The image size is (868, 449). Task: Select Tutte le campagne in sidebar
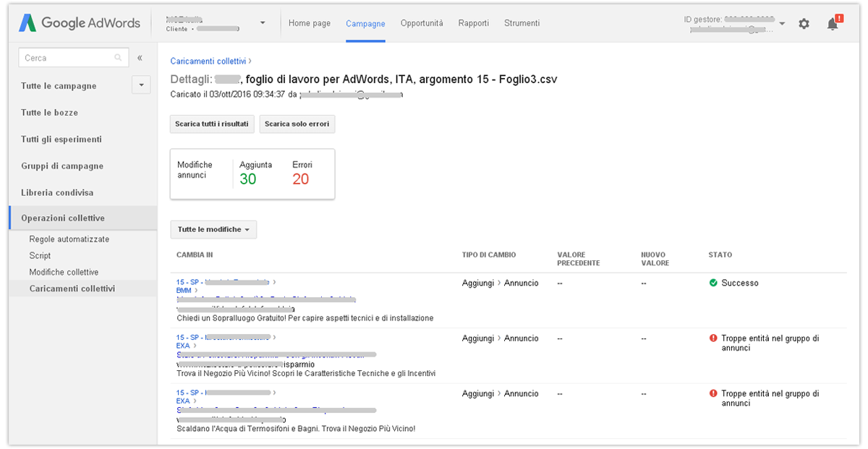59,86
